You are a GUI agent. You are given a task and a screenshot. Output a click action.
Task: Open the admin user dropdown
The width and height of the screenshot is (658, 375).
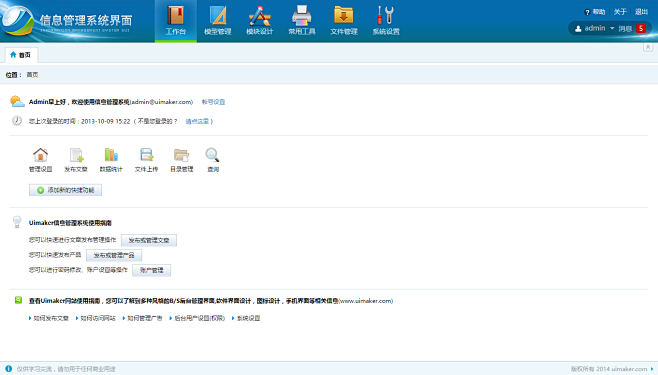tap(594, 28)
